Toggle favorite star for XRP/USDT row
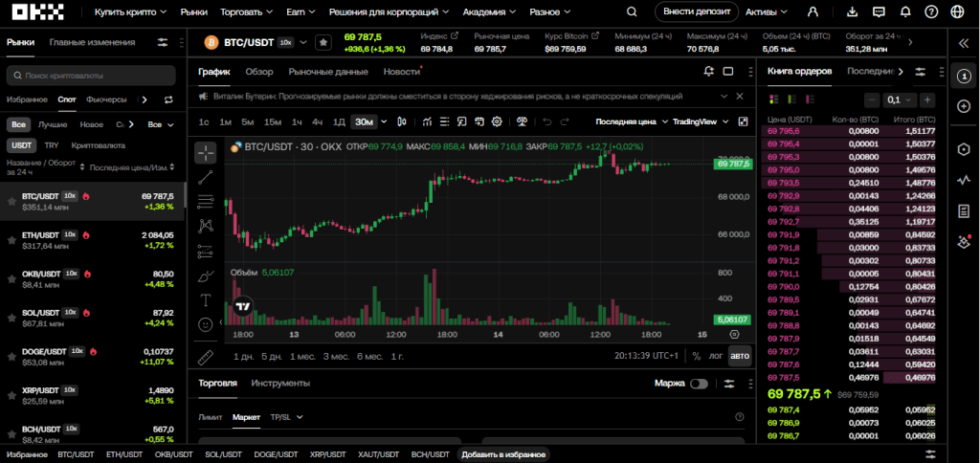 [x=11, y=395]
